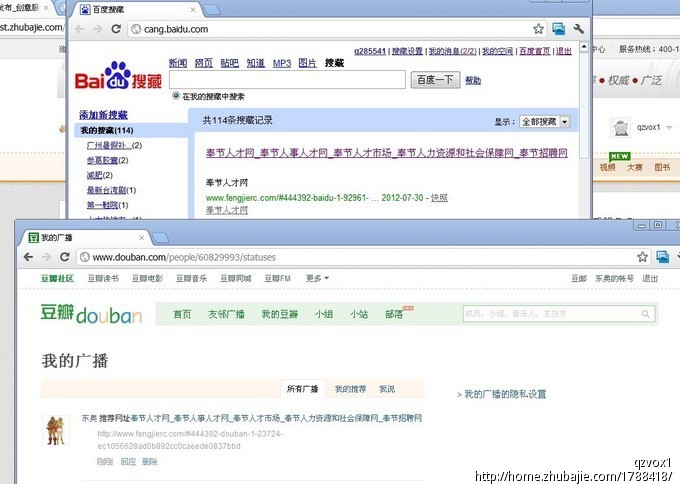Open 豆瓣读书 in the Douban top bar
The width and height of the screenshot is (680, 484).
(x=103, y=278)
